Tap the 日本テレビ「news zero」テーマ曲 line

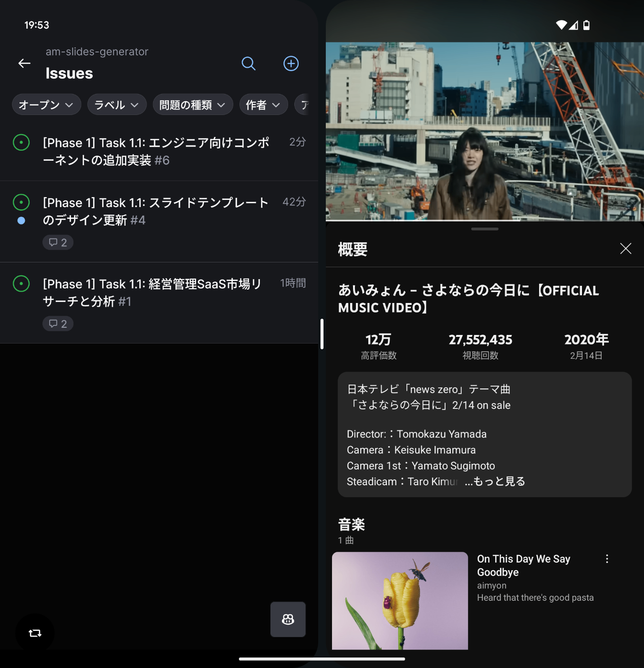point(428,389)
